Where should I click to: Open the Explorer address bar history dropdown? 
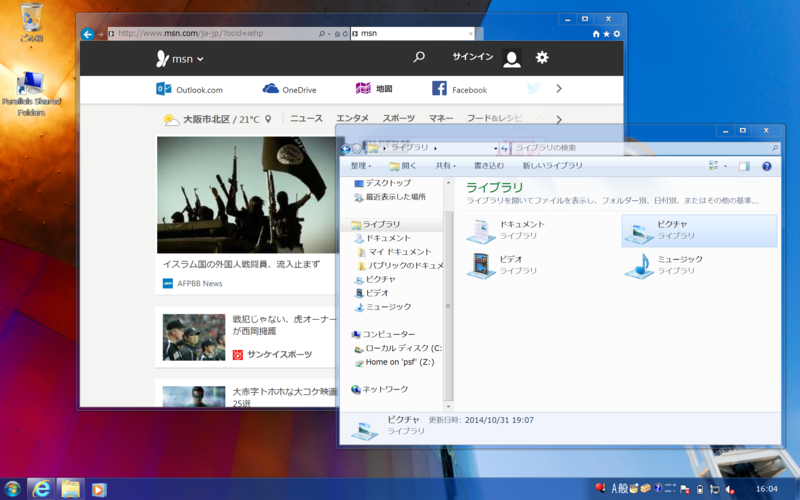point(495,148)
